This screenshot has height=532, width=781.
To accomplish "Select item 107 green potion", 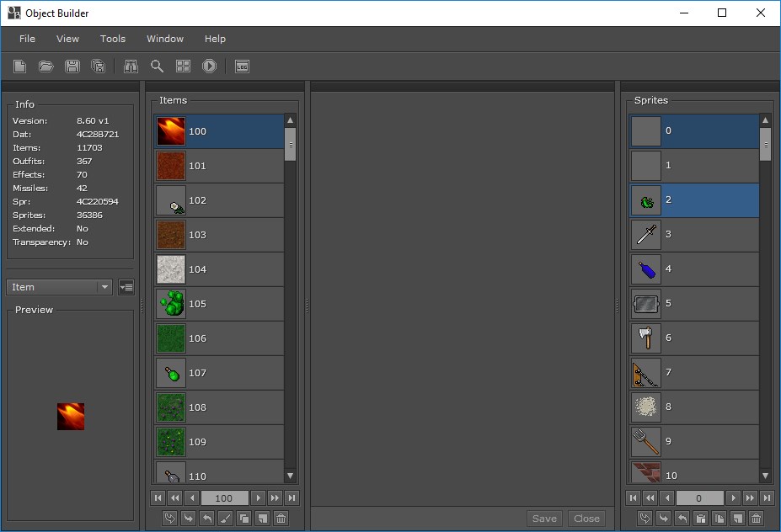I will [x=219, y=373].
